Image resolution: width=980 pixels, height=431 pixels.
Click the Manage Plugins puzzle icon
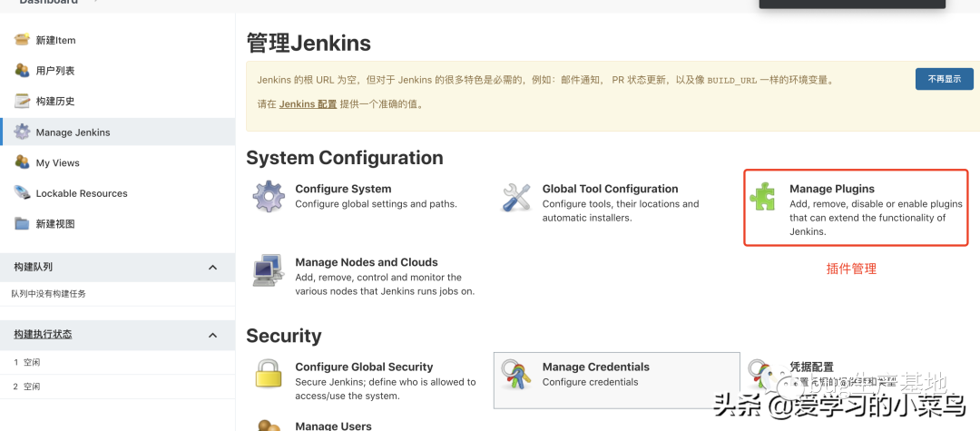(x=763, y=197)
